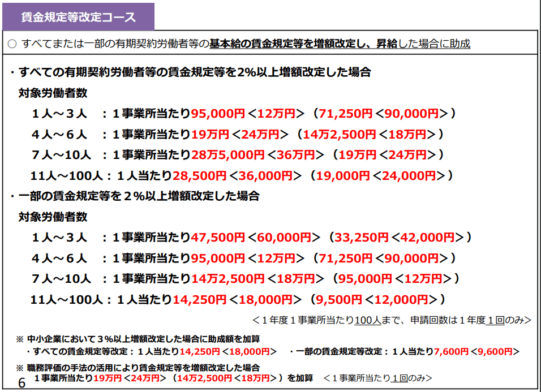Click the red amount <24,000円>

point(409,176)
